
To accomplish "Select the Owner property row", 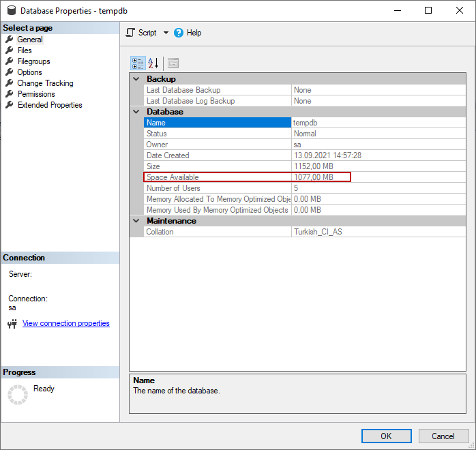I will coord(305,145).
